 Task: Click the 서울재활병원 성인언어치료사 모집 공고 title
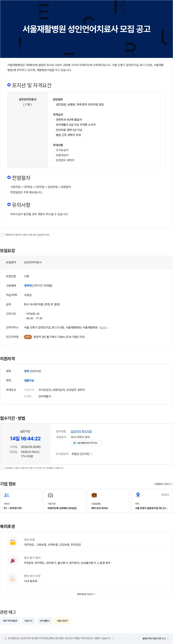[87, 29]
